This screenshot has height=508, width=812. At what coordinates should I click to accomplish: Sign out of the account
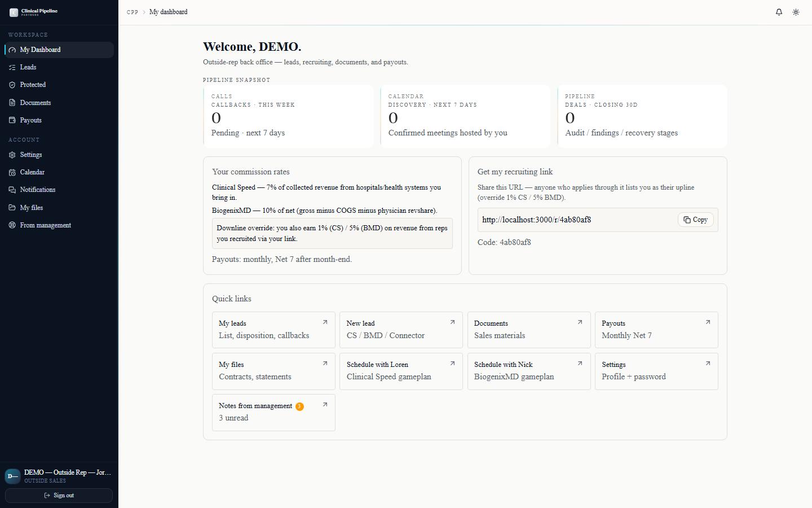pos(59,496)
